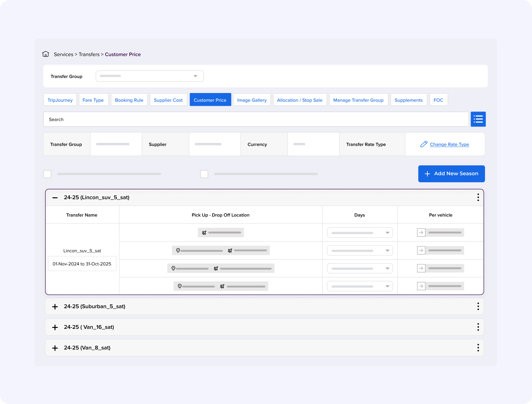Click the Transfer Name column header

[82, 215]
